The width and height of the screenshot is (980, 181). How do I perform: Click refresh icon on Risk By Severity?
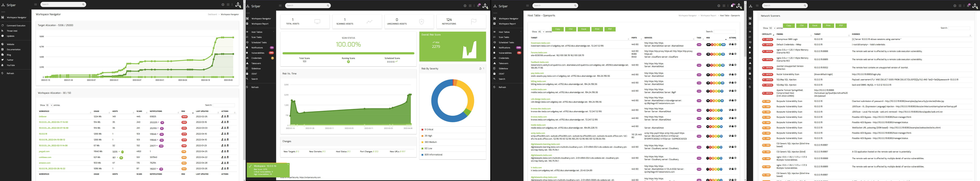point(480,69)
